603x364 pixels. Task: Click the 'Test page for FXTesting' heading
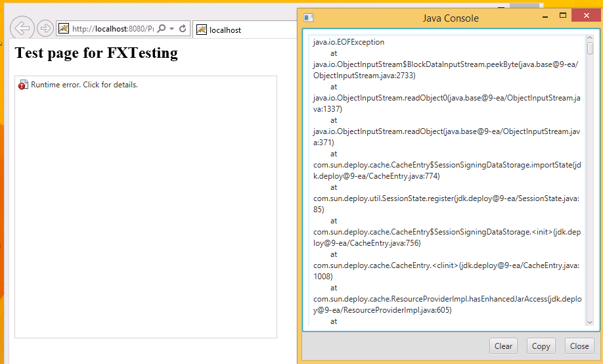coord(96,53)
